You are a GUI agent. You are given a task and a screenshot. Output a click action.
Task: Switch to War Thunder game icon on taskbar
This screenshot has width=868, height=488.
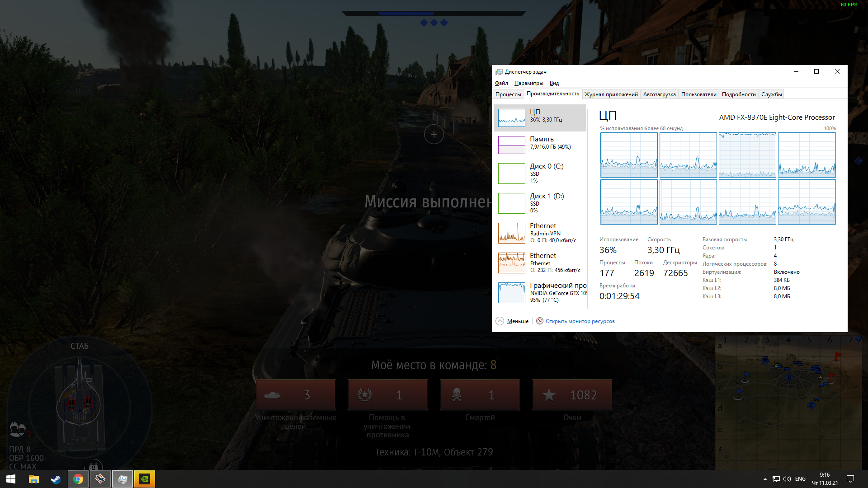click(x=100, y=479)
